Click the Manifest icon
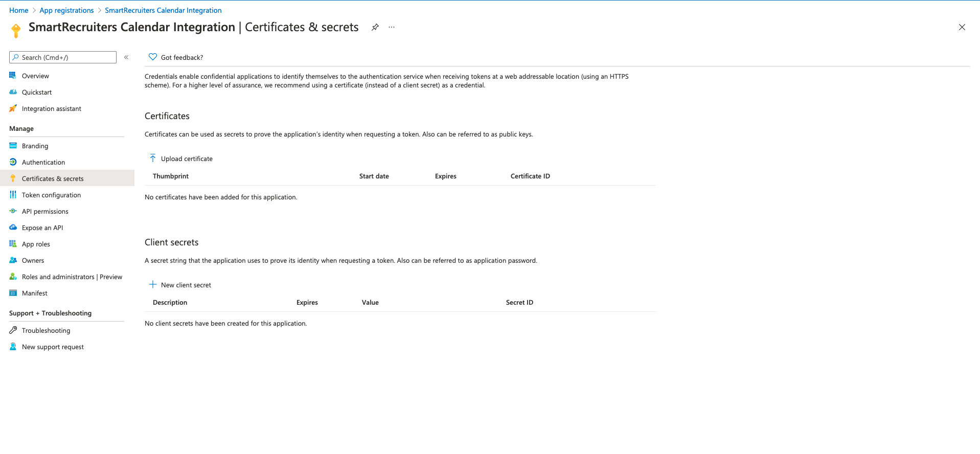 click(13, 293)
